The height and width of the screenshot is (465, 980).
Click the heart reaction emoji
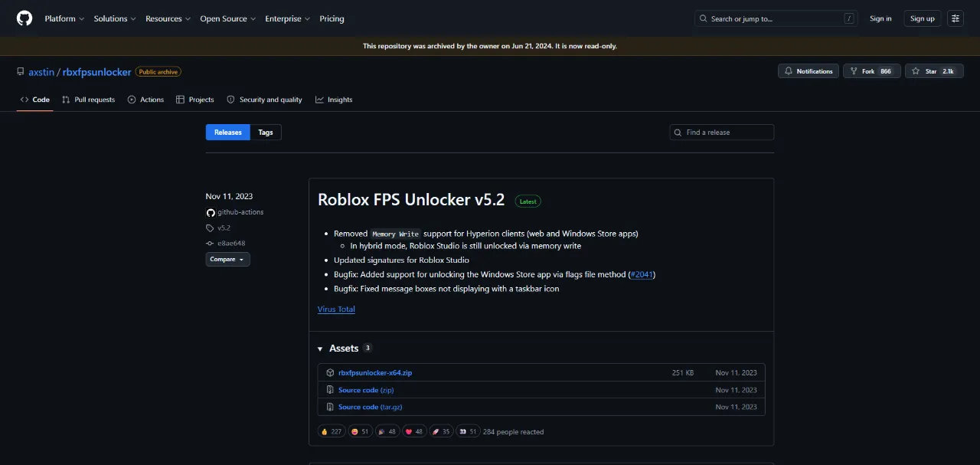(413, 432)
